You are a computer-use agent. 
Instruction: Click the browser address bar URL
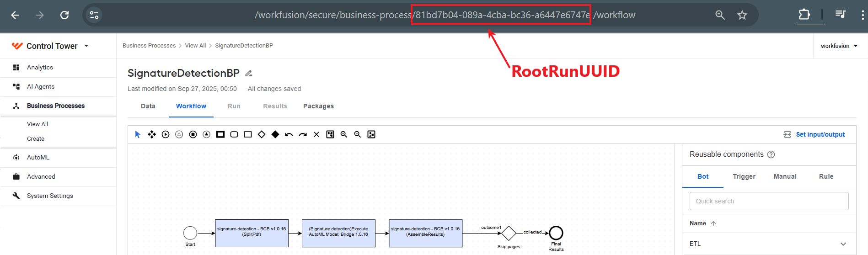click(x=445, y=15)
